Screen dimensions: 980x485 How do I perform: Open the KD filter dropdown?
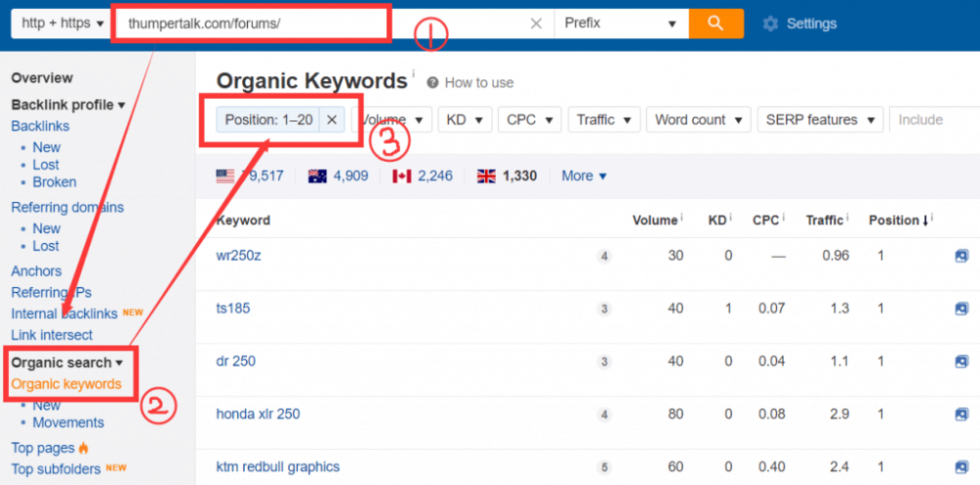(x=465, y=120)
